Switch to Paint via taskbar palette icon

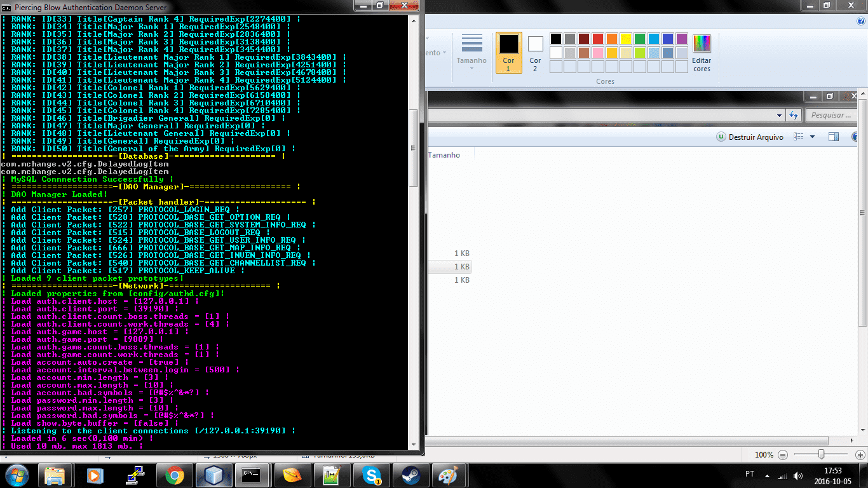coord(449,475)
